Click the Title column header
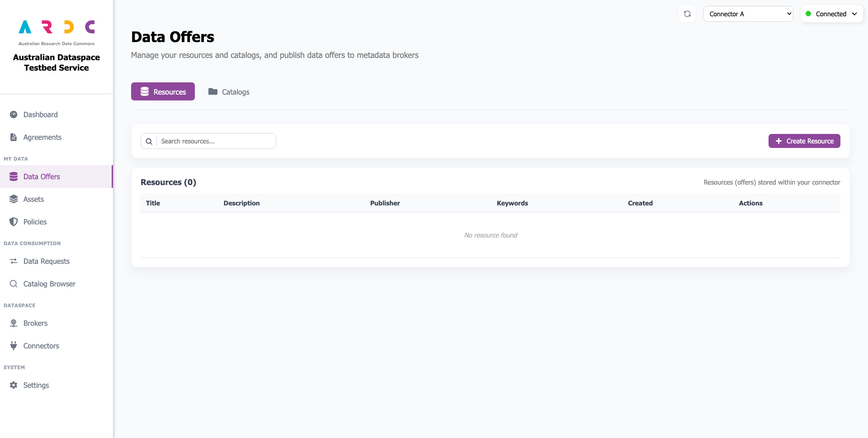 point(153,203)
